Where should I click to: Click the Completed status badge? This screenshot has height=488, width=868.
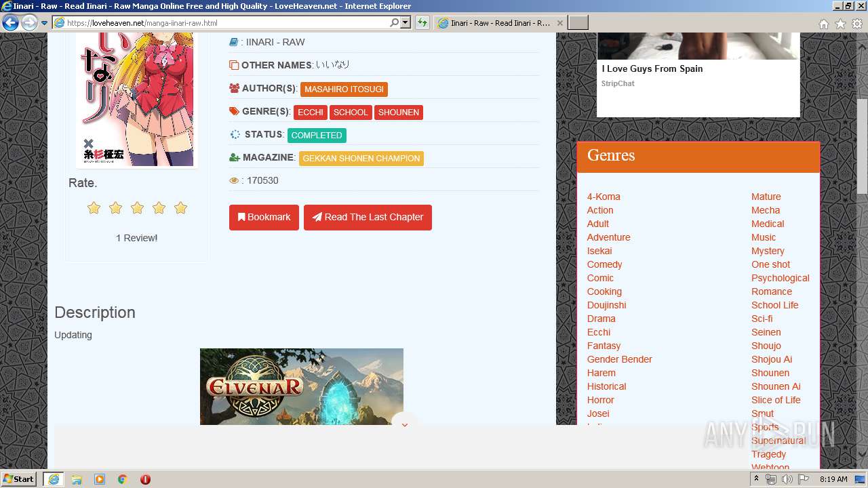[317, 136]
